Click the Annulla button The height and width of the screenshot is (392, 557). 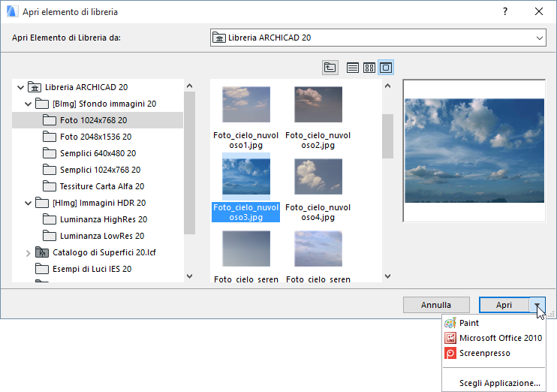pos(436,305)
